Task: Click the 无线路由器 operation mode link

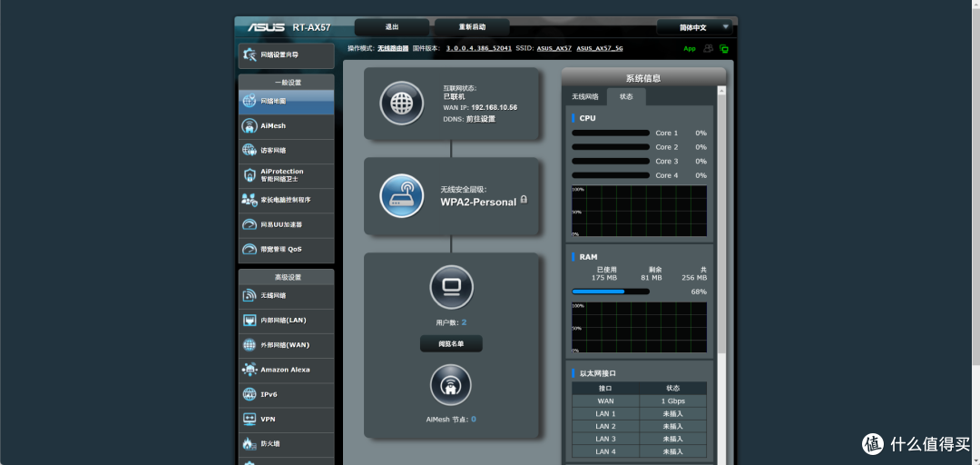Action: click(x=393, y=48)
